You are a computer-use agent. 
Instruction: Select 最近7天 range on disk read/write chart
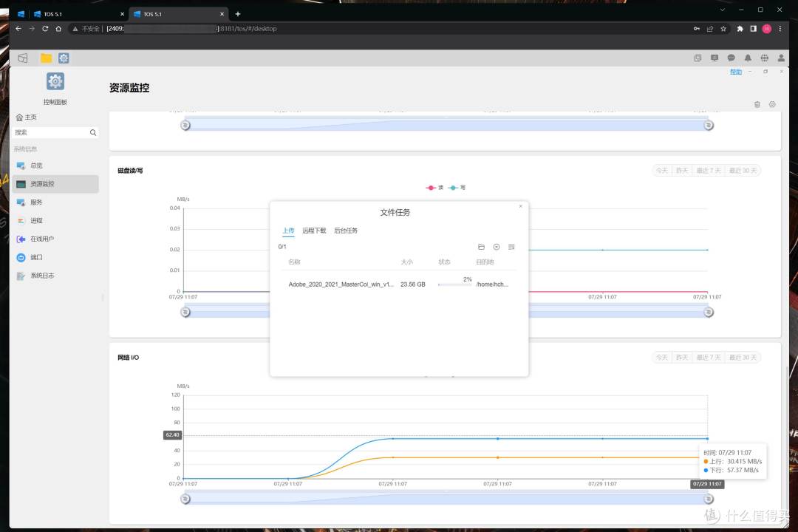point(709,171)
